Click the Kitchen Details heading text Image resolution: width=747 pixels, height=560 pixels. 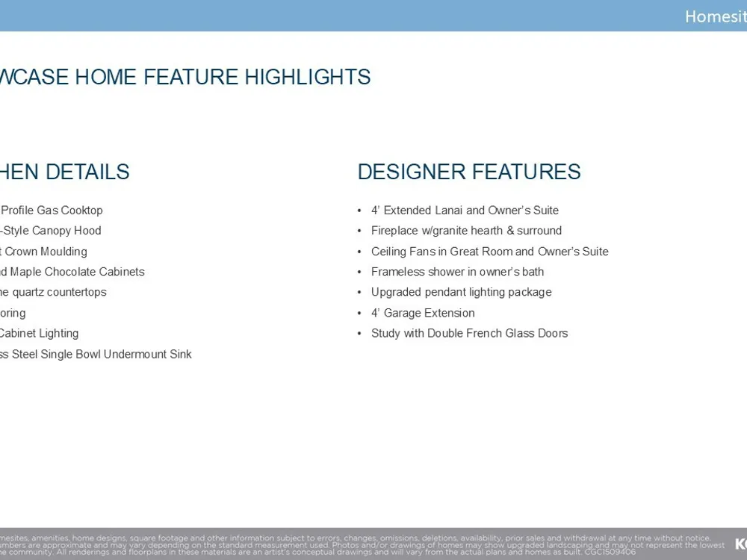65,172
